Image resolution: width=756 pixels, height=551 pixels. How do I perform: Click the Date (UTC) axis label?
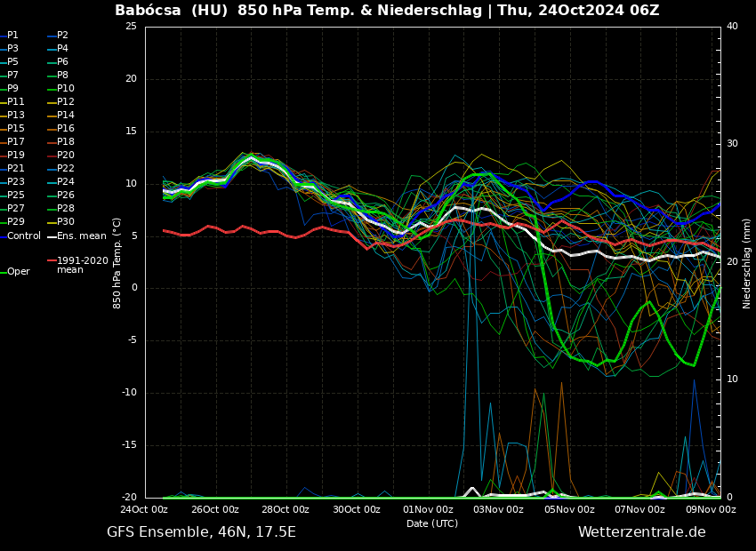[x=432, y=524]
